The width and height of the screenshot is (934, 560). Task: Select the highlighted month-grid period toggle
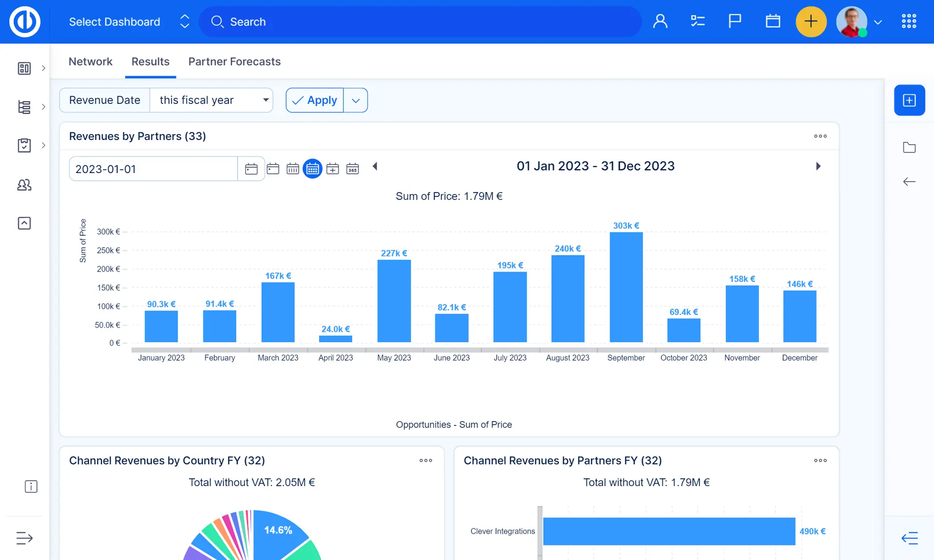point(312,169)
